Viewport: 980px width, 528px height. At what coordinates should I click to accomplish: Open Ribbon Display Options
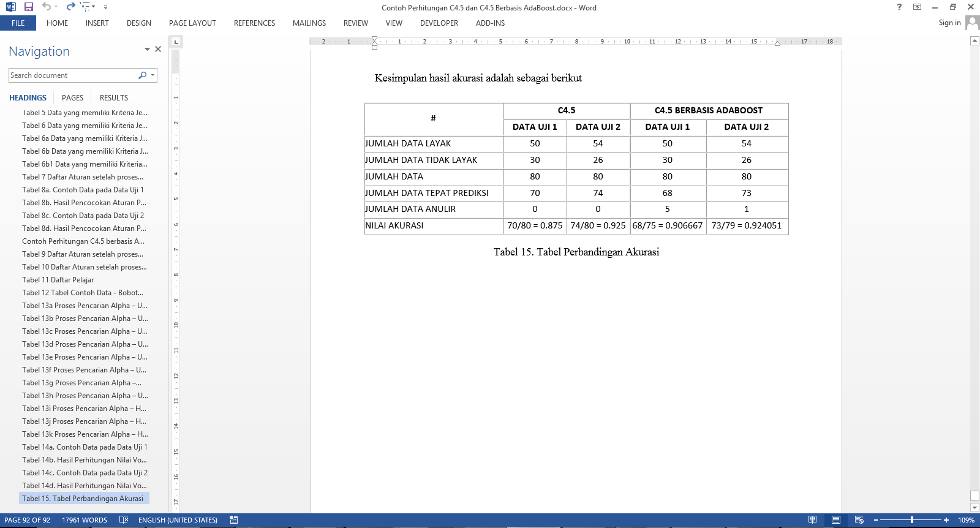point(917,7)
